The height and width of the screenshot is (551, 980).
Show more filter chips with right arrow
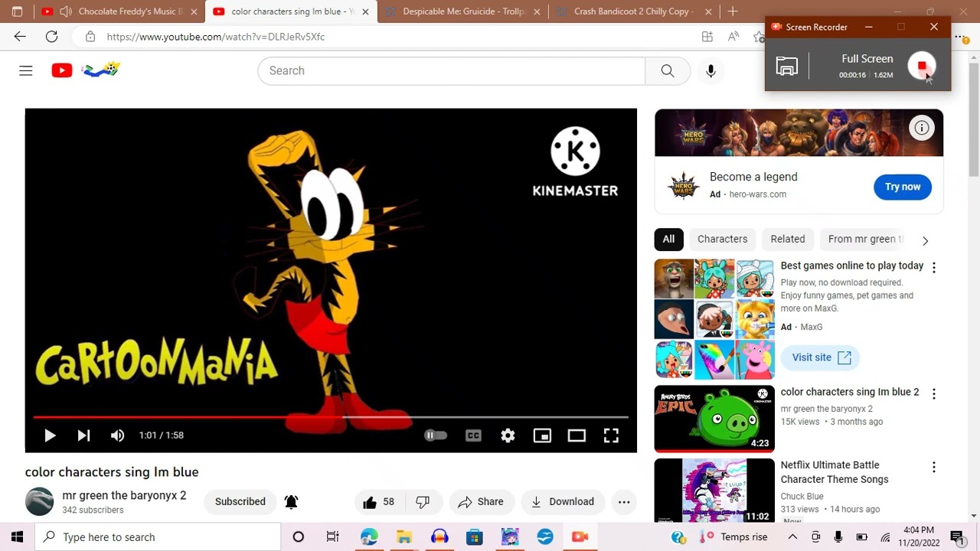point(925,240)
